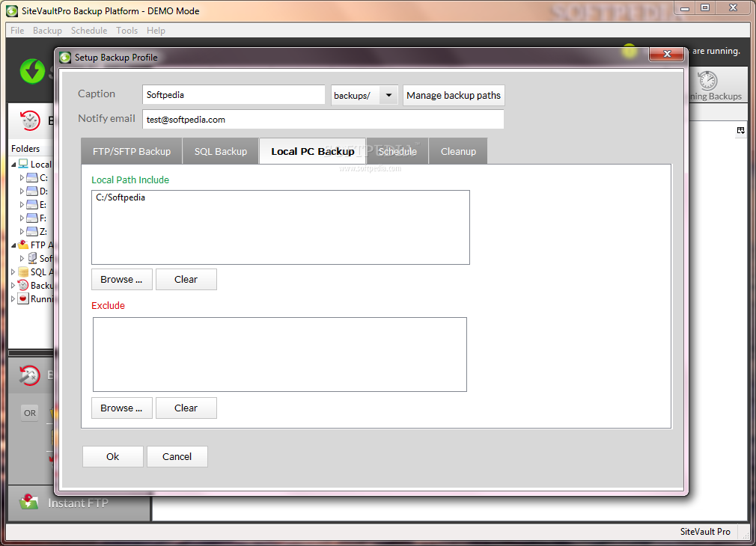Switch to the SQL Backup tab

[x=221, y=151]
